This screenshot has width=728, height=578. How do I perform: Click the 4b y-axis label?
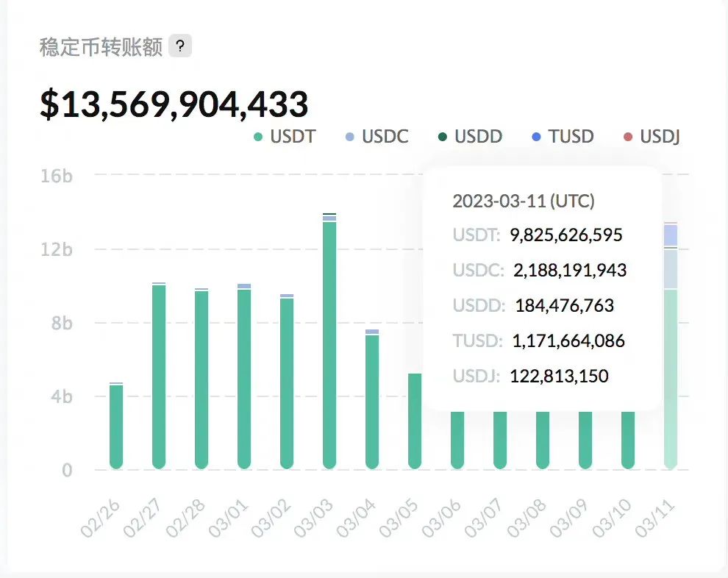(62, 397)
